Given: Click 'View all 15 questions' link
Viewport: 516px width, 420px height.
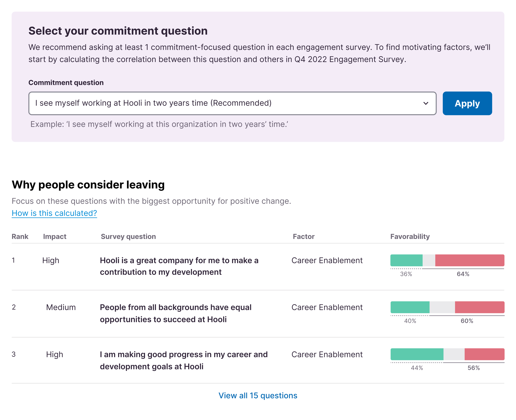Looking at the screenshot, I should (258, 395).
